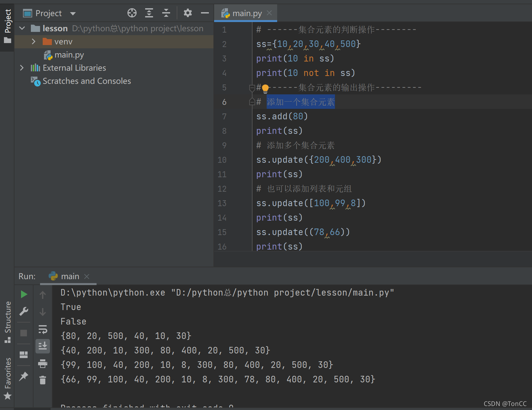Open the Project view dropdown

pos(73,13)
